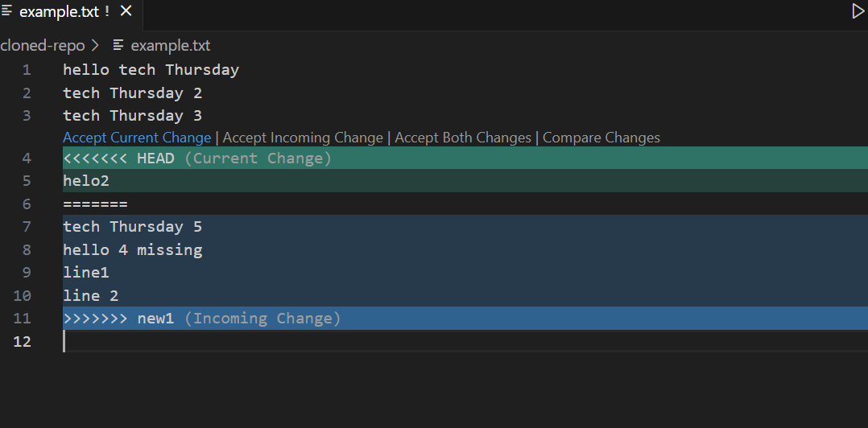Click the file icon on the example.txt tab

7,11
